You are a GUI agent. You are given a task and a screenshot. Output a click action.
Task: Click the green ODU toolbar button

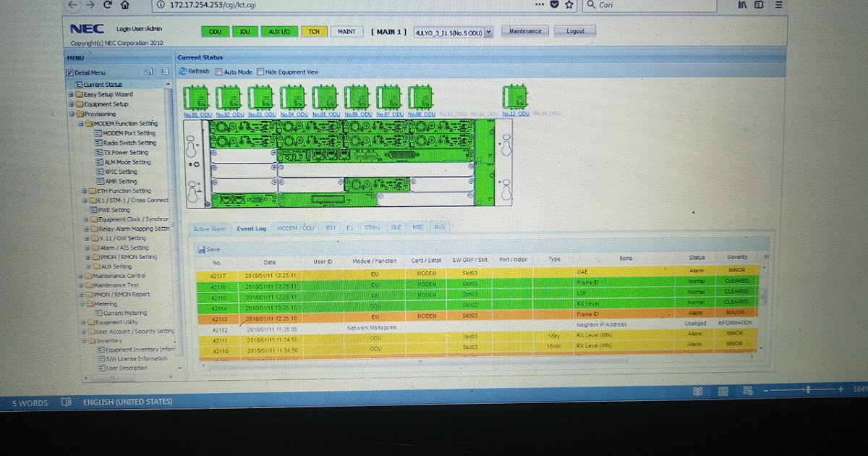(214, 32)
